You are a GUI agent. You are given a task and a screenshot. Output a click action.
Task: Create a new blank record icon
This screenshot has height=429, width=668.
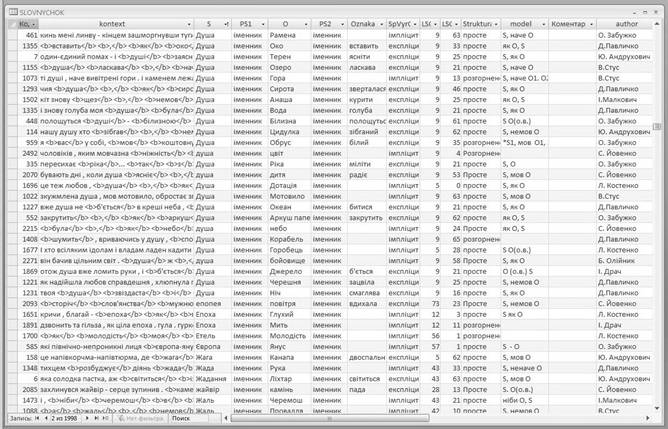point(105,418)
